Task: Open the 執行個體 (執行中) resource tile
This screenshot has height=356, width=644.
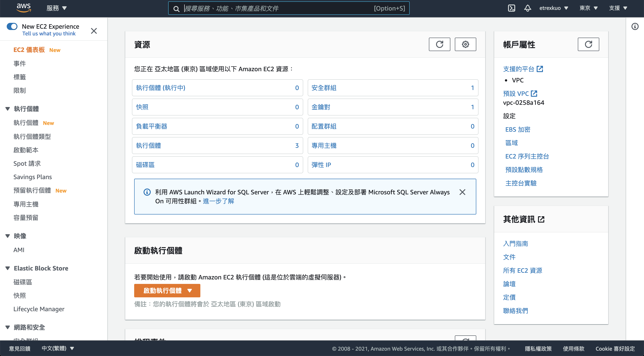Action: pos(218,88)
